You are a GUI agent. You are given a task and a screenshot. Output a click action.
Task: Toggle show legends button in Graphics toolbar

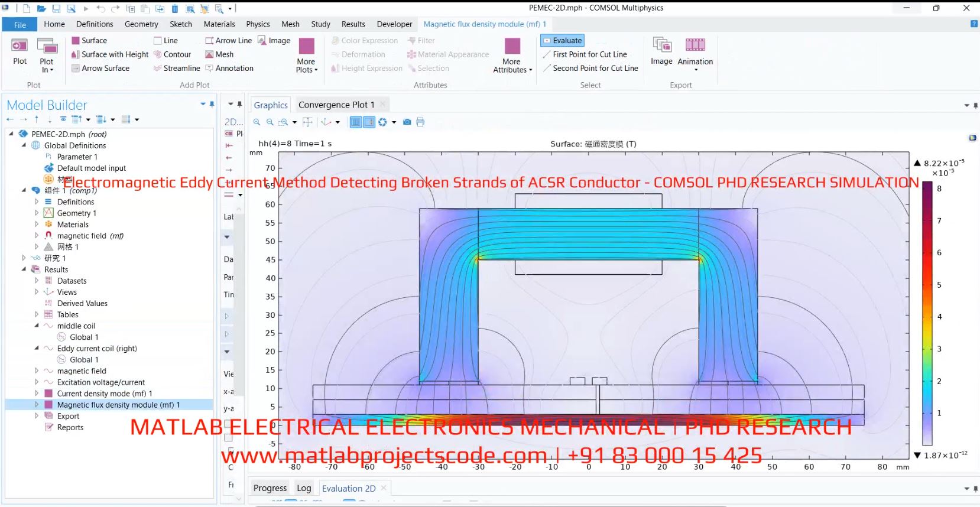coord(369,122)
